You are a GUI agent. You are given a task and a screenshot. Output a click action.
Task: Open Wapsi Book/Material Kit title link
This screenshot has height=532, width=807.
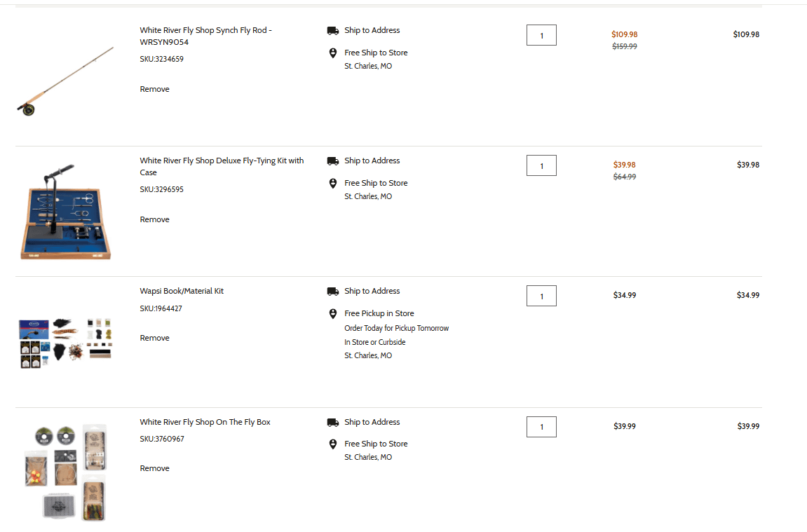[x=182, y=291]
